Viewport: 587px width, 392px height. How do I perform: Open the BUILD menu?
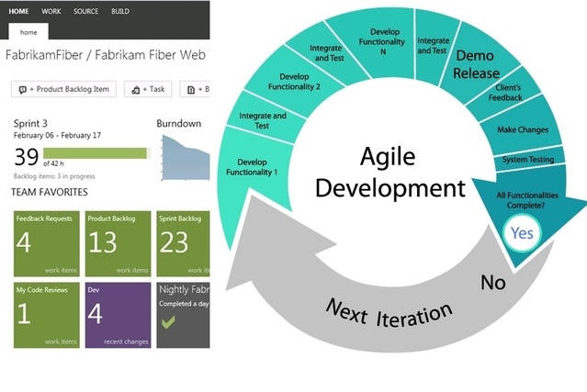click(x=120, y=11)
